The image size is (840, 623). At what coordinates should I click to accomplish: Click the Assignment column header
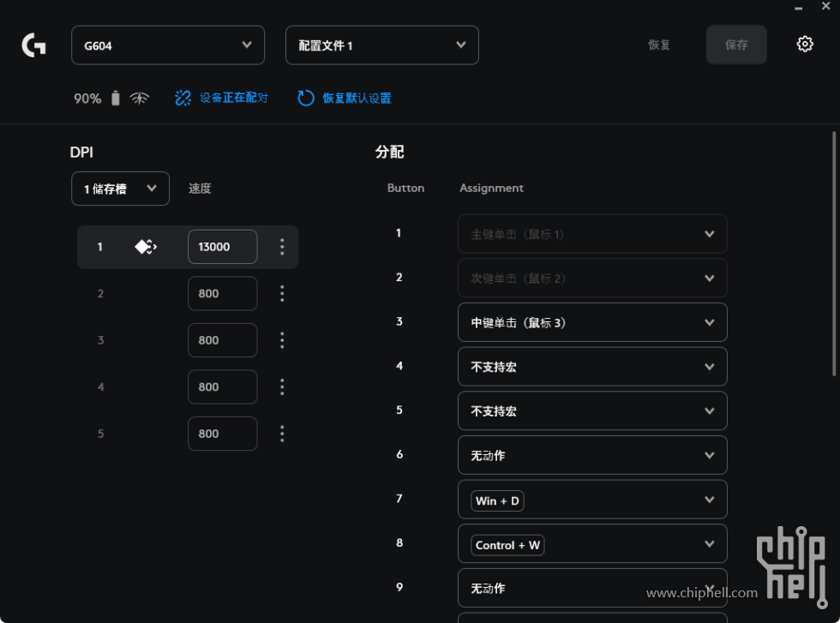point(491,188)
